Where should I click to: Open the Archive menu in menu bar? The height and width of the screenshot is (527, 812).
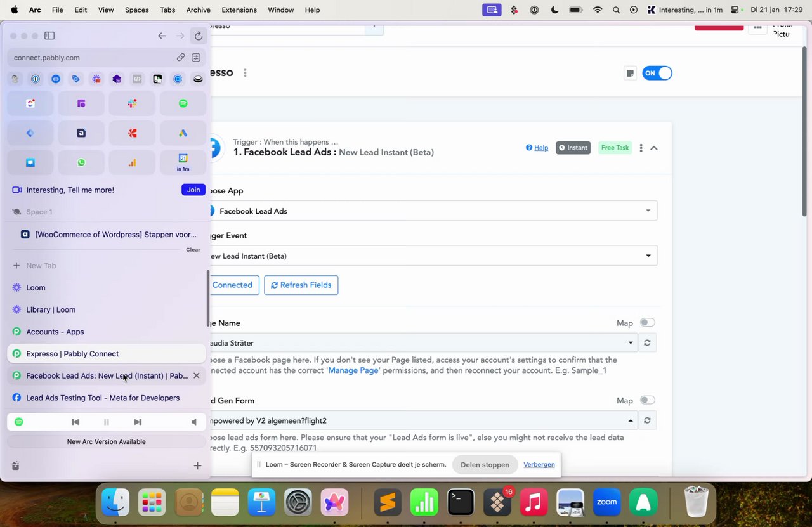[199, 10]
